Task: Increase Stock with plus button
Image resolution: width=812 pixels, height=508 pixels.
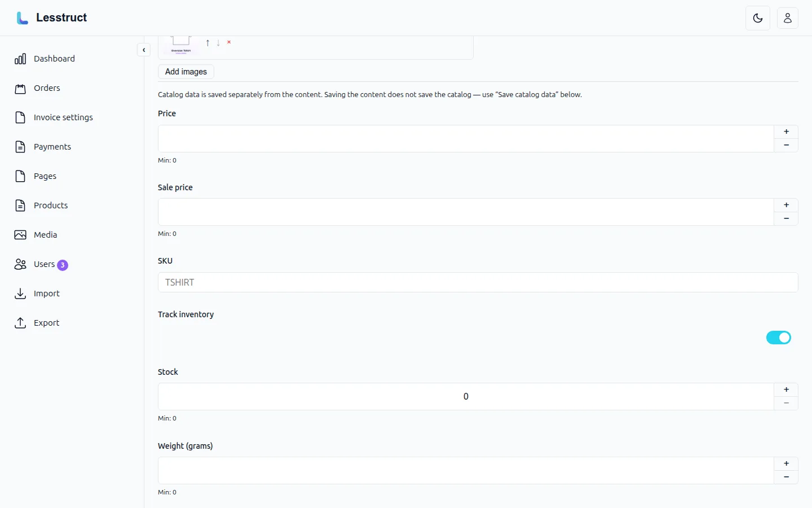Action: [x=786, y=390]
